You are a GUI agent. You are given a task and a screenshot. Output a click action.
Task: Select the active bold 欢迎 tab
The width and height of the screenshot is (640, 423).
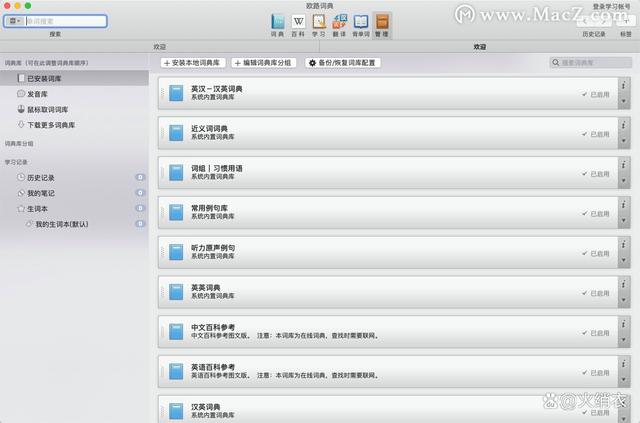pyautogui.click(x=480, y=47)
